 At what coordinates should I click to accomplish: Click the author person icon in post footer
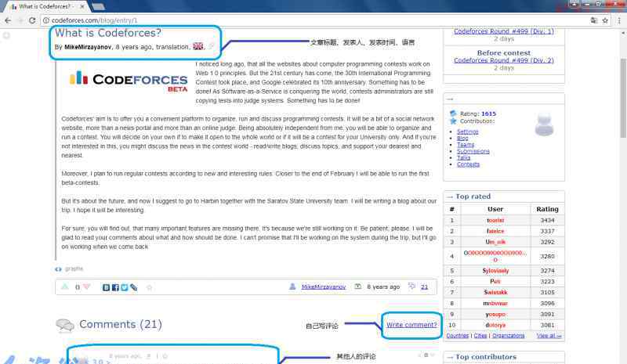point(292,287)
